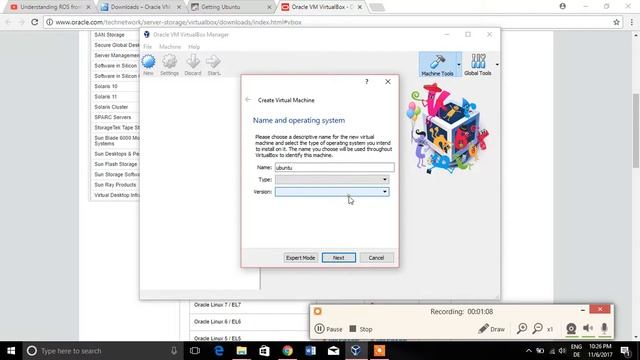The width and height of the screenshot is (640, 360).
Task: Click the browser address bar
Action: coord(327,22)
